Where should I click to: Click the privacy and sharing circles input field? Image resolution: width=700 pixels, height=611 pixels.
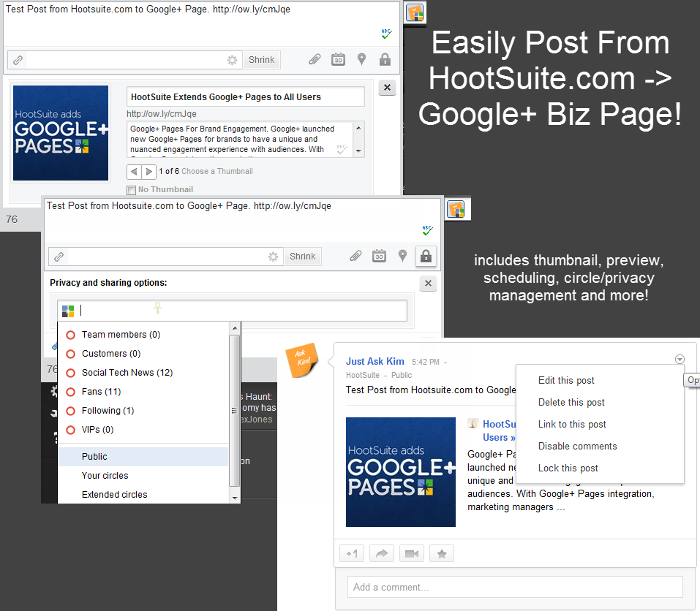232,311
